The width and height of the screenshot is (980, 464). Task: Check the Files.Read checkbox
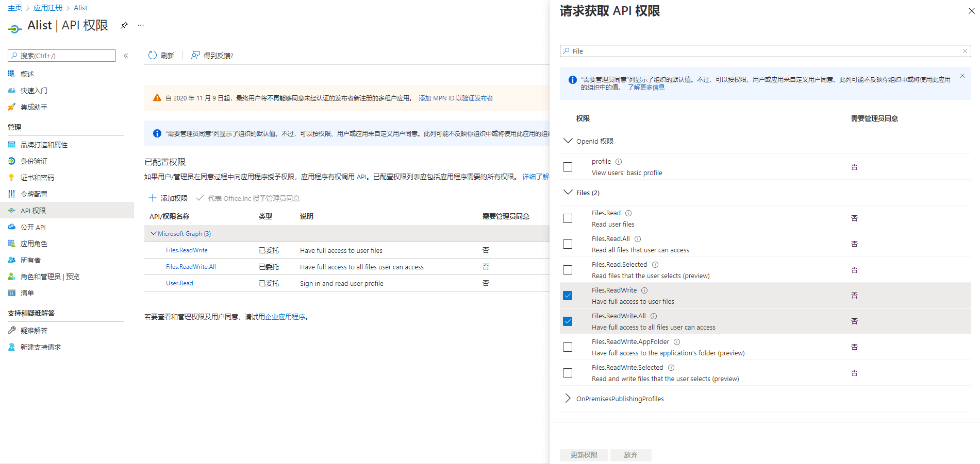pos(568,218)
